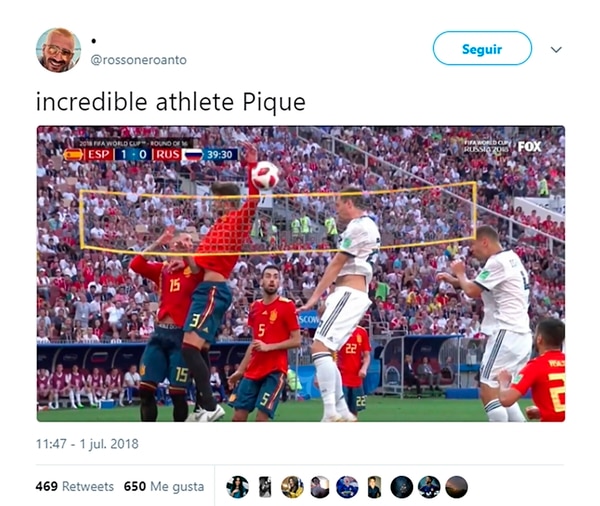This screenshot has height=506, width=600.
Task: Open eighth liker avatar with blue jersey
Action: pyautogui.click(x=429, y=487)
